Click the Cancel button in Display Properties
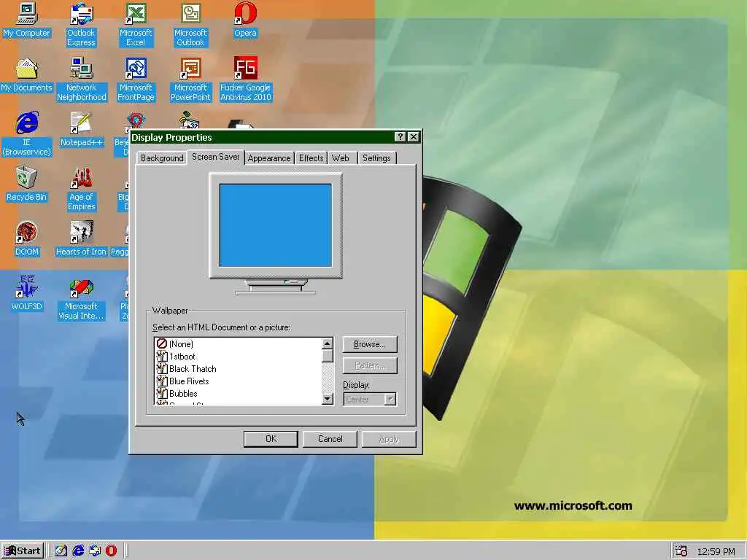Image resolution: width=747 pixels, height=560 pixels. 330,439
